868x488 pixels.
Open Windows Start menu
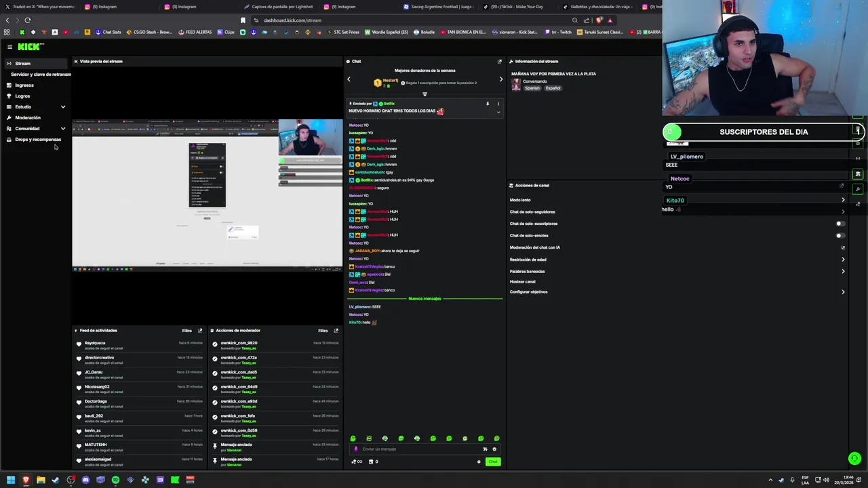pyautogui.click(x=11, y=480)
